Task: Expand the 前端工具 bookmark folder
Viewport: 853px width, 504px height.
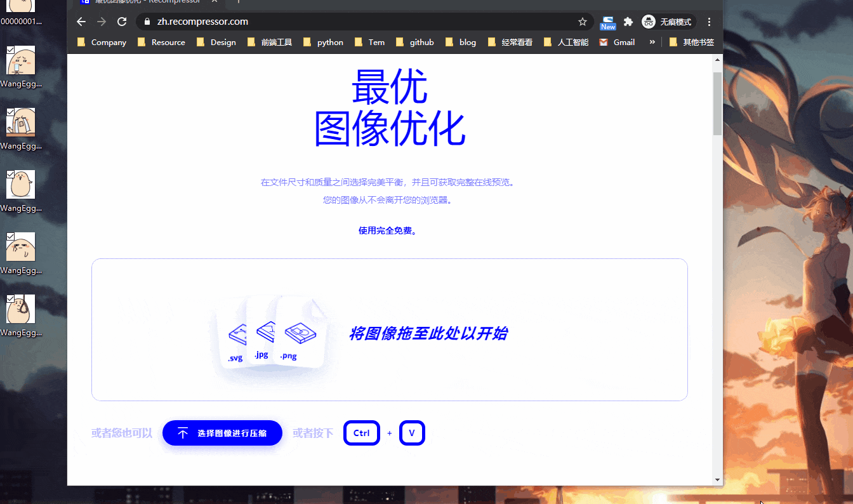Action: click(x=269, y=43)
